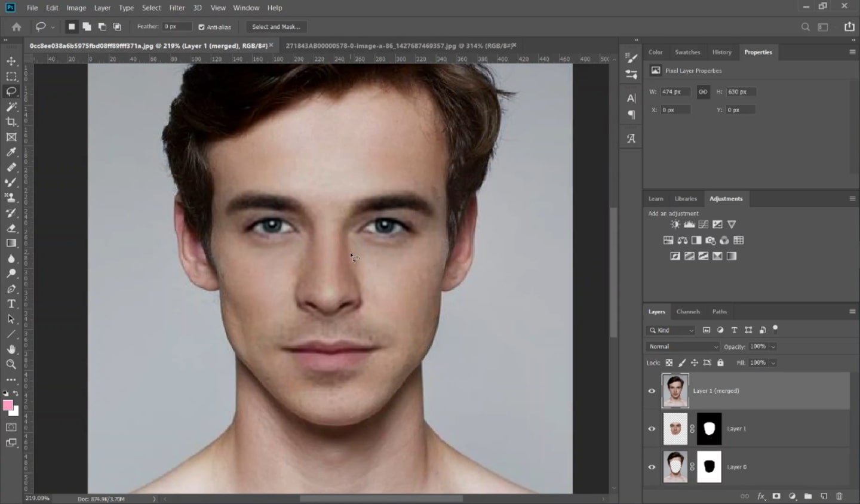Switch to the Channels tab

pos(688,311)
